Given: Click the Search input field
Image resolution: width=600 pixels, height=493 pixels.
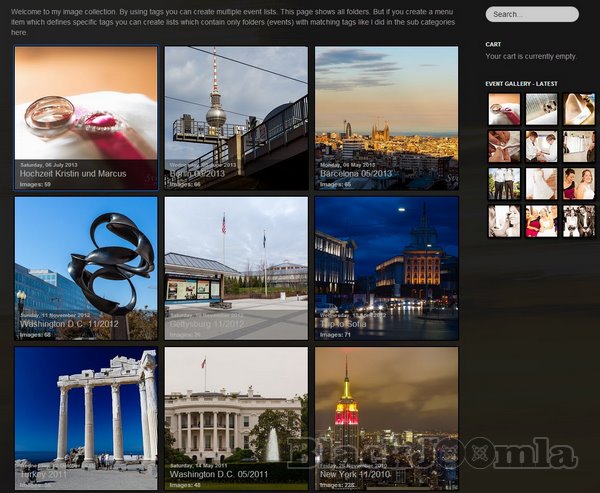Looking at the screenshot, I should [x=532, y=15].
